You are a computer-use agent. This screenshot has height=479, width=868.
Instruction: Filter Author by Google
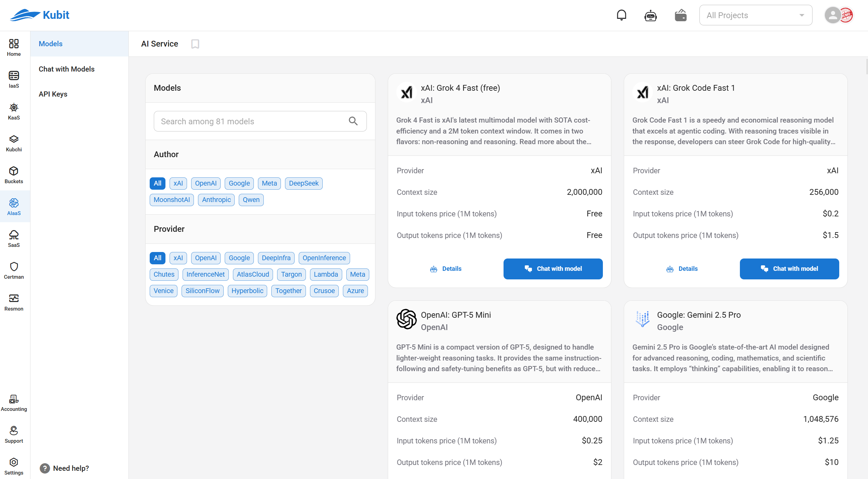point(239,184)
